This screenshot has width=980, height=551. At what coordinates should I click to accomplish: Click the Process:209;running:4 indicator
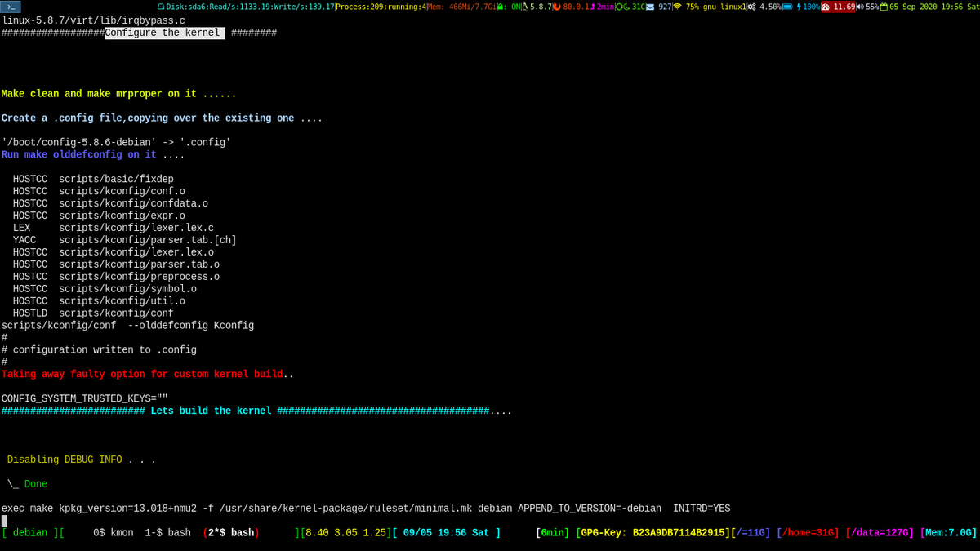381,7
